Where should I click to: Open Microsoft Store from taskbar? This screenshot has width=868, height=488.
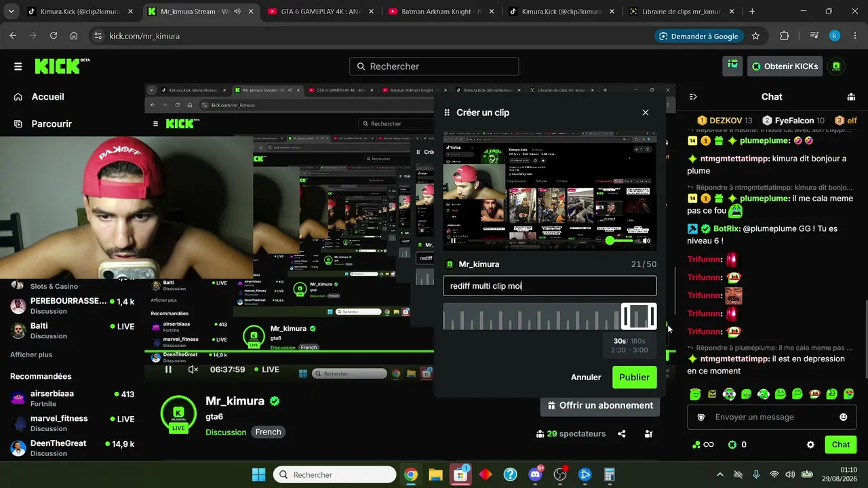coord(460,474)
